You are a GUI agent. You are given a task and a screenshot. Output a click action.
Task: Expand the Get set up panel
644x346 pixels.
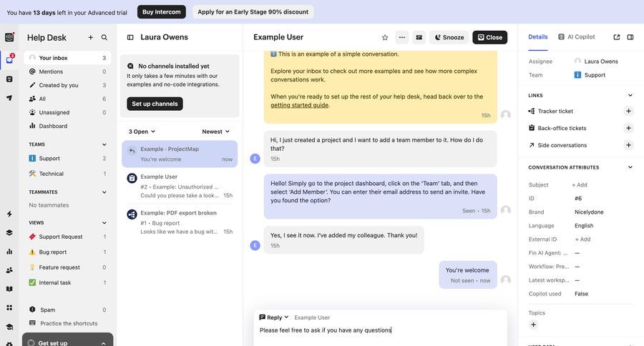[x=67, y=340]
